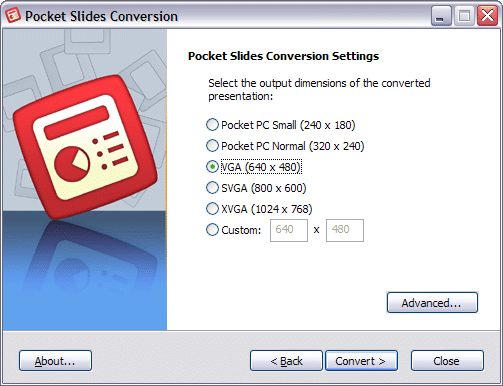The width and height of the screenshot is (503, 386).
Task: Click the Close button at bottom right
Action: tap(447, 361)
